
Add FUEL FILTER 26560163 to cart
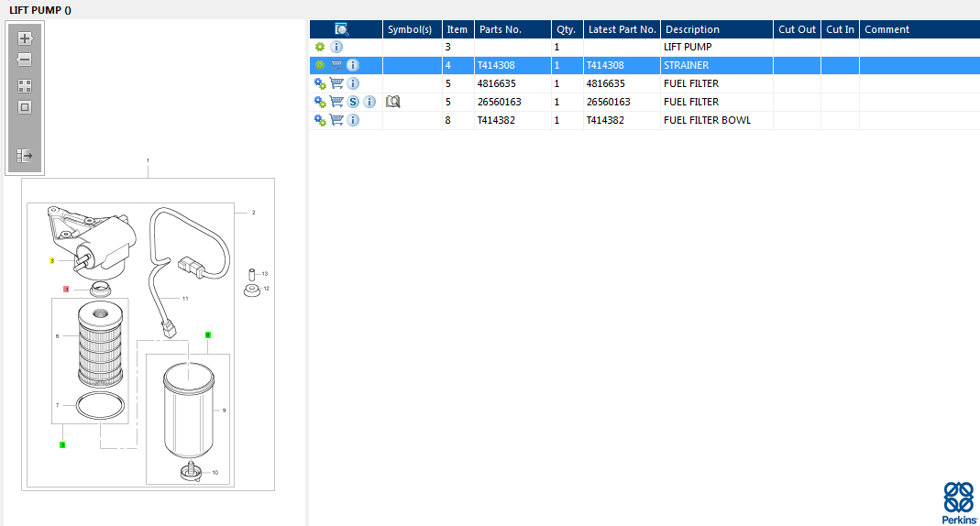click(336, 101)
